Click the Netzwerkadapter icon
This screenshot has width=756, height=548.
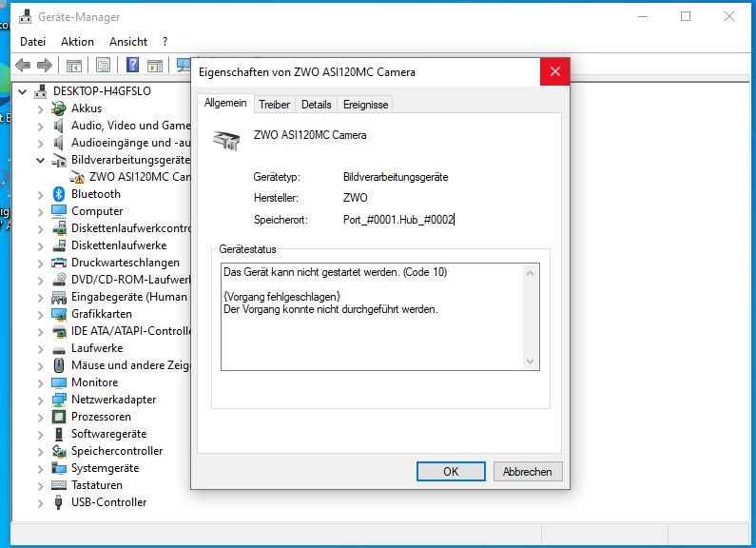(59, 400)
